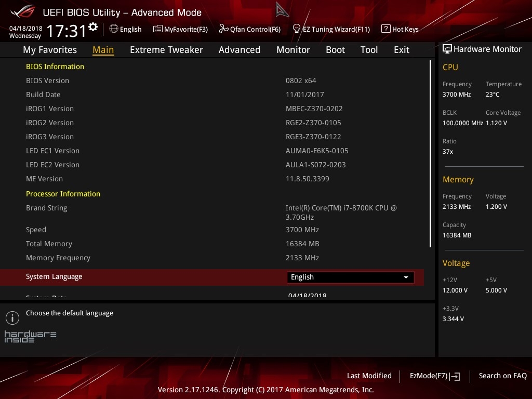This screenshot has height=399, width=532.
Task: Click Memory Frequency label
Action: click(x=58, y=258)
